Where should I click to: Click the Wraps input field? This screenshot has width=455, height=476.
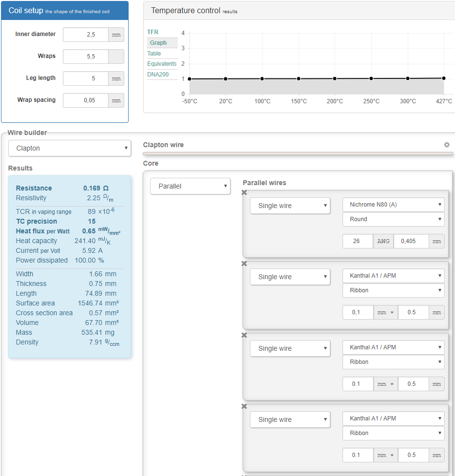[x=86, y=57]
